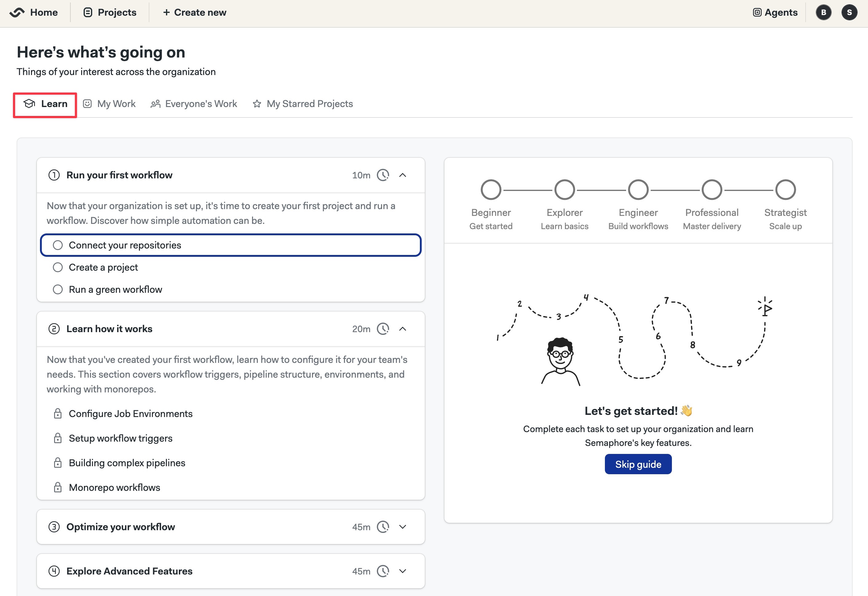This screenshot has height=596, width=868.
Task: Collapse the Run your first workflow section
Action: tap(403, 175)
